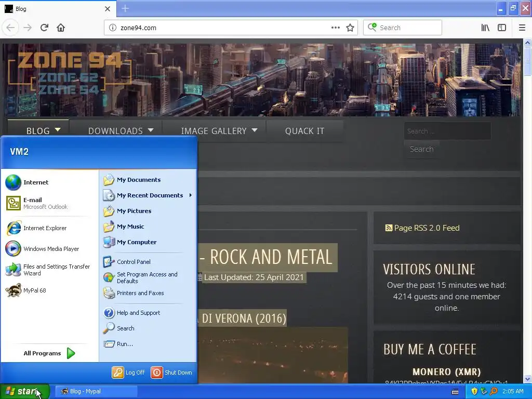Click the keyboard icon on the taskbar
The image size is (532, 399).
pyautogui.click(x=455, y=392)
